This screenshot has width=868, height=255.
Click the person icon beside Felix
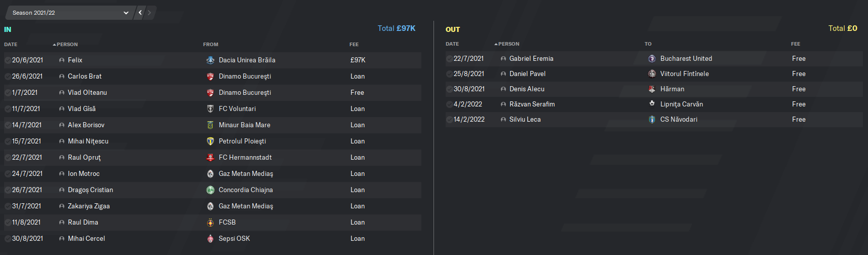[x=62, y=60]
